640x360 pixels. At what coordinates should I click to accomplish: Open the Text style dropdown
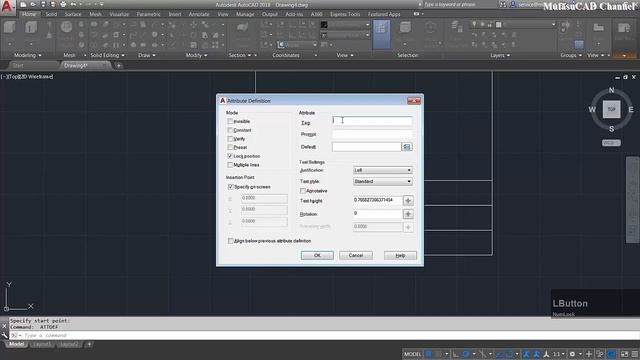click(382, 181)
